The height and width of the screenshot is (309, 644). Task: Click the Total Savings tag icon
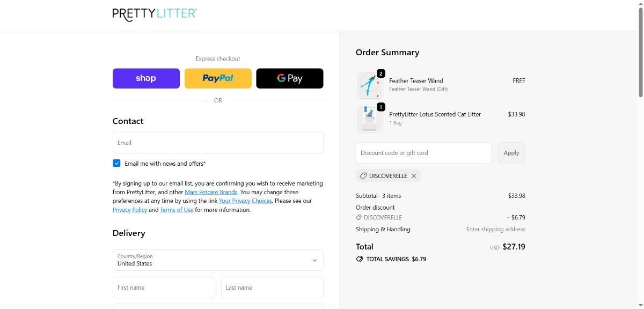click(x=360, y=259)
